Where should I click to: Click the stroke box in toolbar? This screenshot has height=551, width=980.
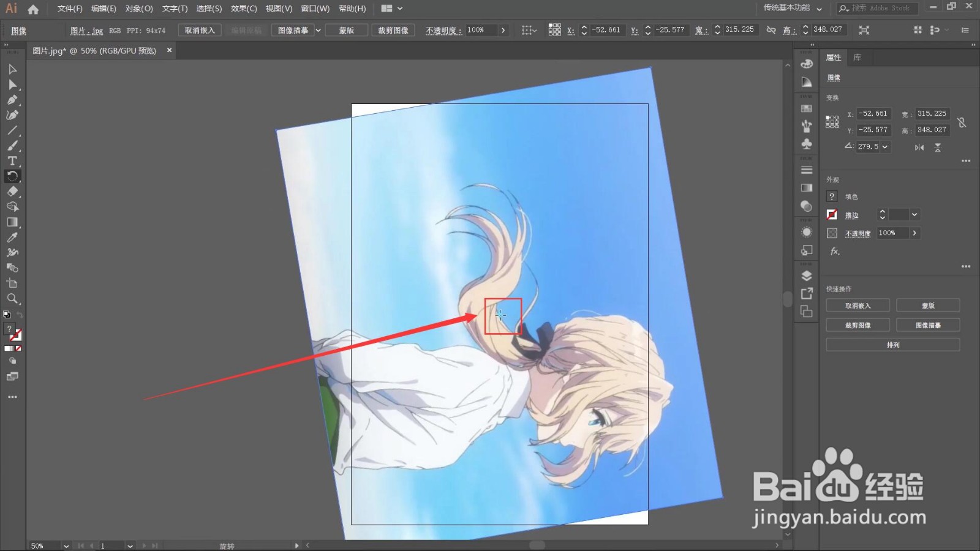17,335
